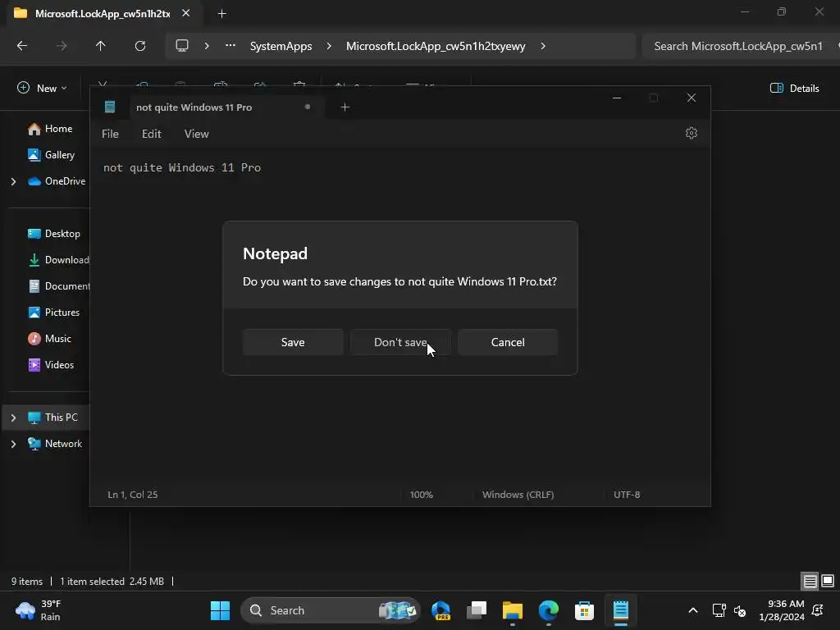Open Gallery in the Explorer sidebar
Screen dimensions: 840x630
(52, 155)
